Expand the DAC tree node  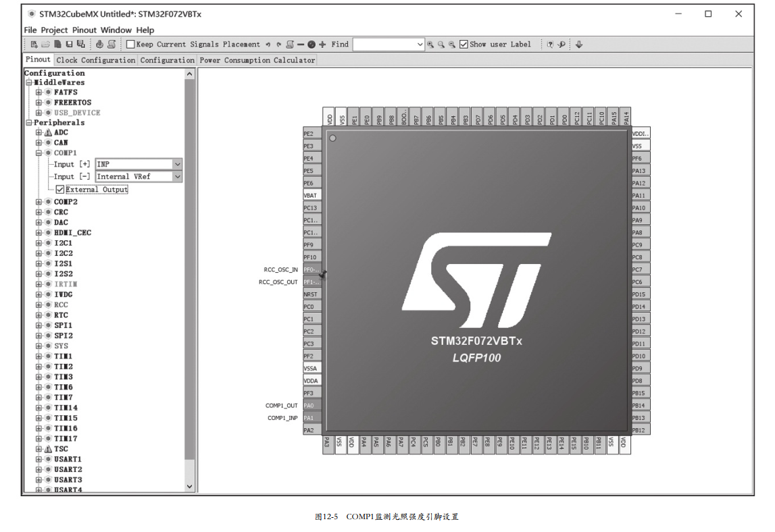click(x=39, y=222)
